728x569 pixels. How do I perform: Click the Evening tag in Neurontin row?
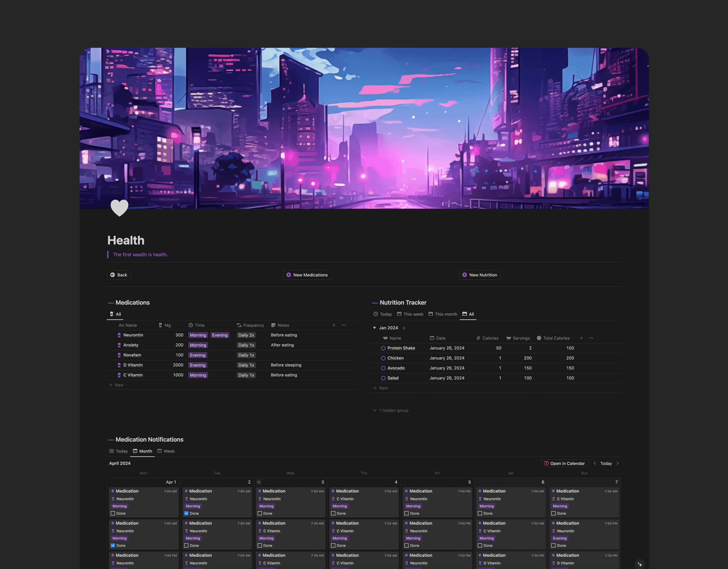[220, 335]
